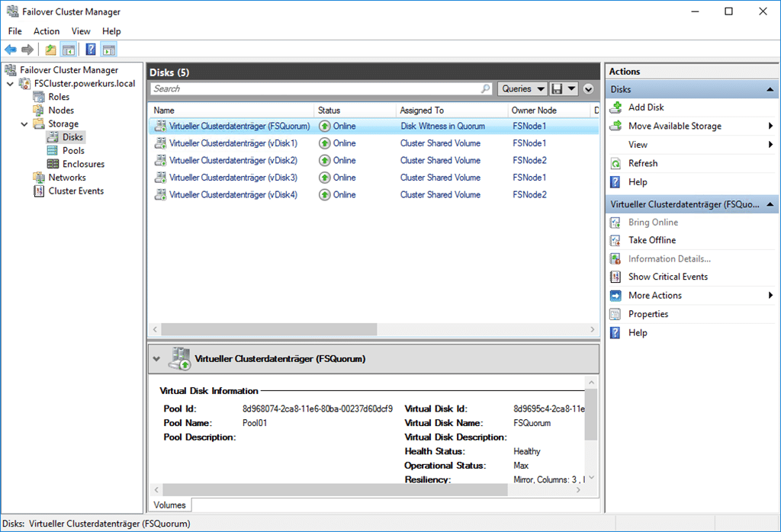
Task: Open the blue Help toolbar icon
Action: [x=91, y=50]
